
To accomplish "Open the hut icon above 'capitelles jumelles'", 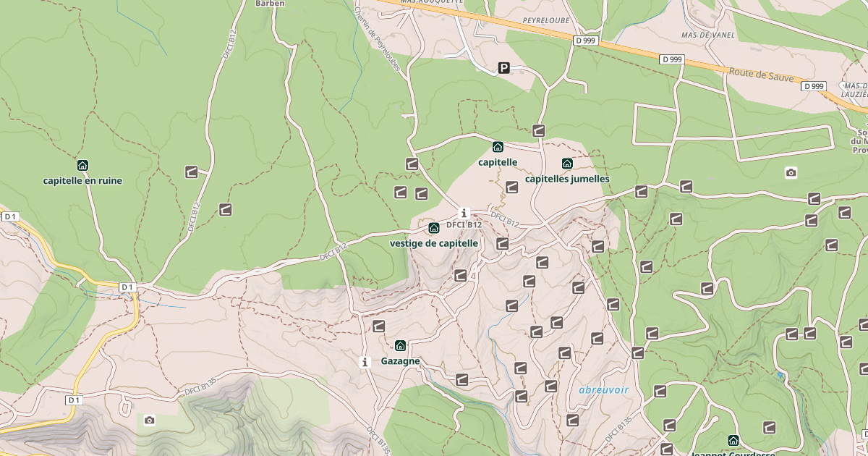I will 567,164.
